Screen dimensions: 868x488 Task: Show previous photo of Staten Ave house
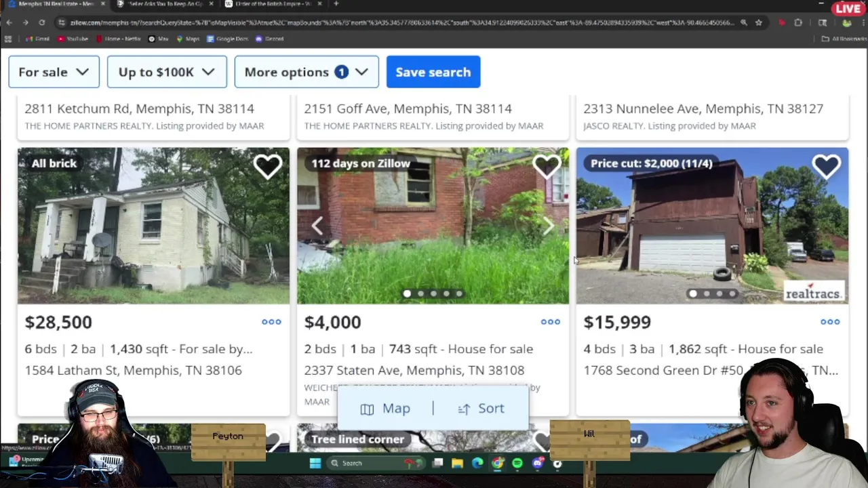(x=317, y=226)
